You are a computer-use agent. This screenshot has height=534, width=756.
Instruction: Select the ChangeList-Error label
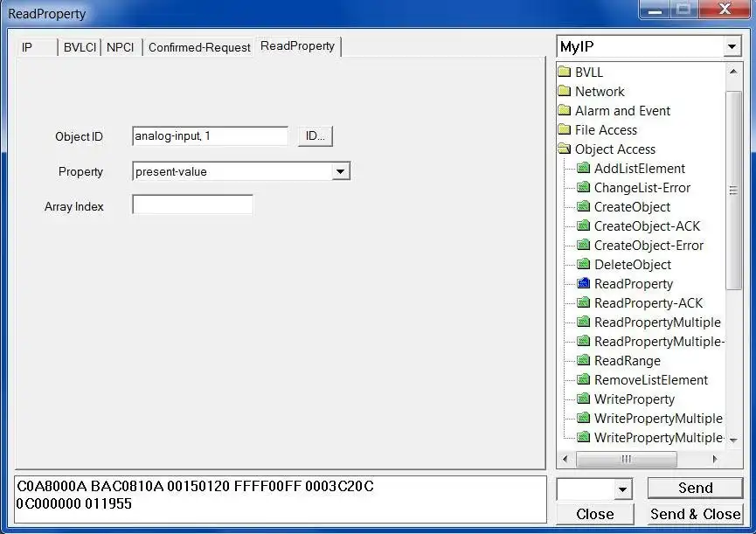tap(642, 188)
